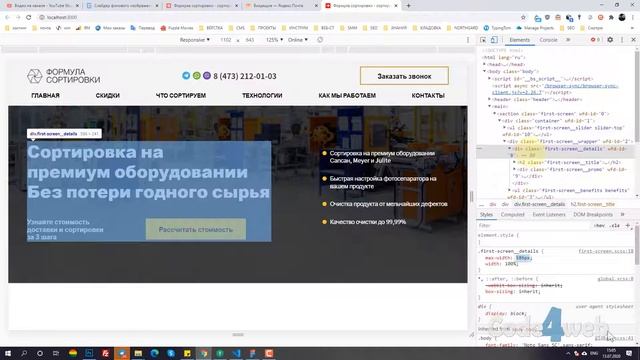Collapse the body element node
The image size is (640, 360).
484,71
